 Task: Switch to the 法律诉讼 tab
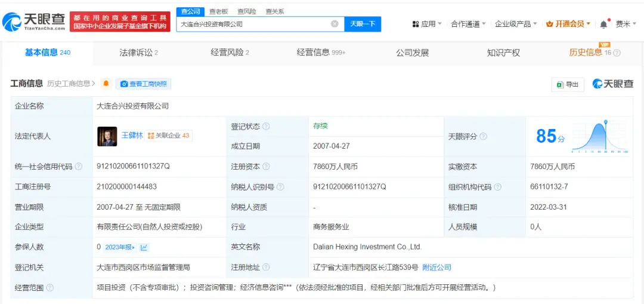pyautogui.click(x=138, y=53)
